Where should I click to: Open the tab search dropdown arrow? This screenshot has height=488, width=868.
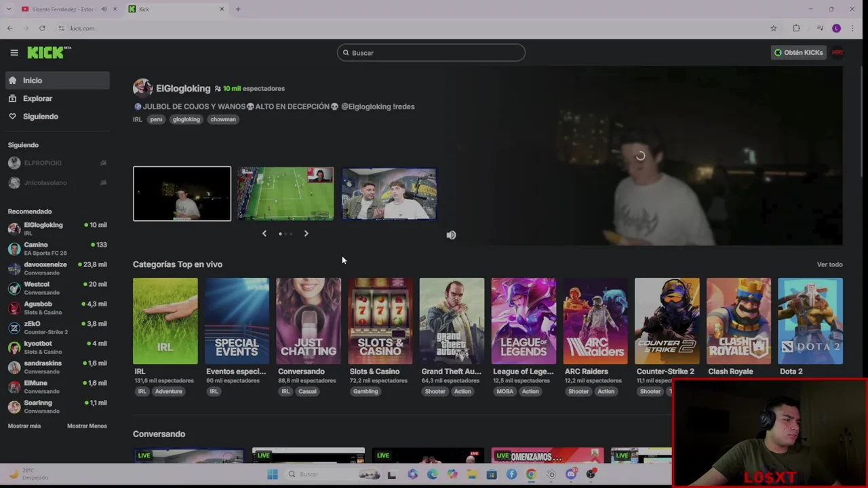(x=8, y=9)
